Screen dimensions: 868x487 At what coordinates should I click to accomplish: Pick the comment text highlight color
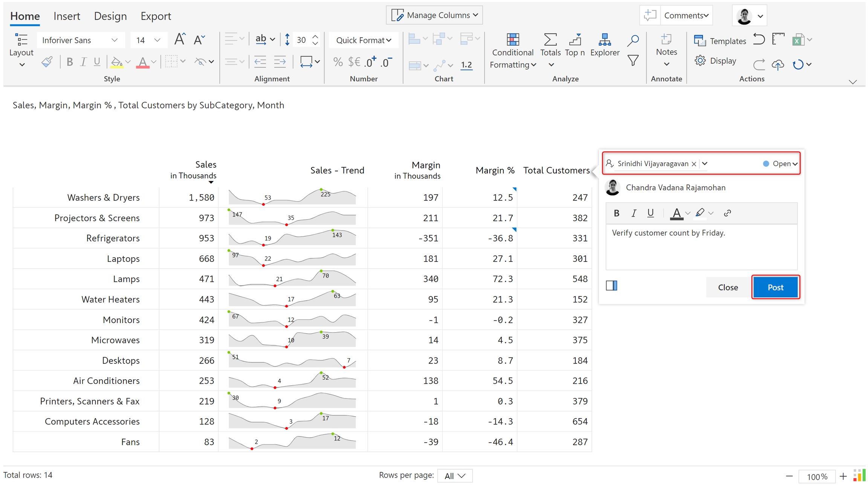tap(700, 213)
